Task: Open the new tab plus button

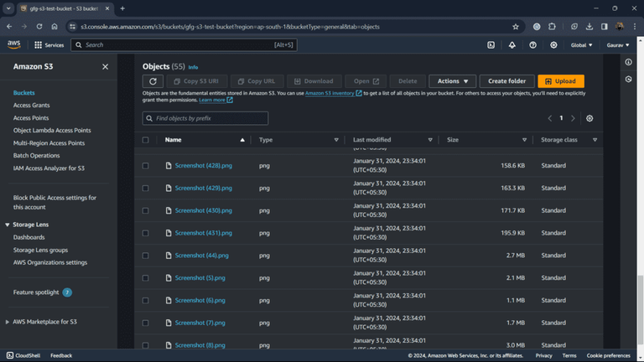Action: (x=122, y=8)
